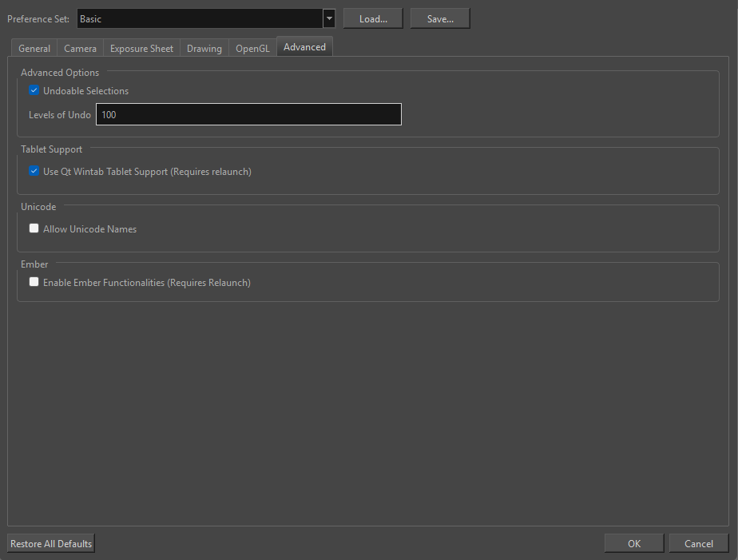Select the Drawing tab

(x=204, y=49)
